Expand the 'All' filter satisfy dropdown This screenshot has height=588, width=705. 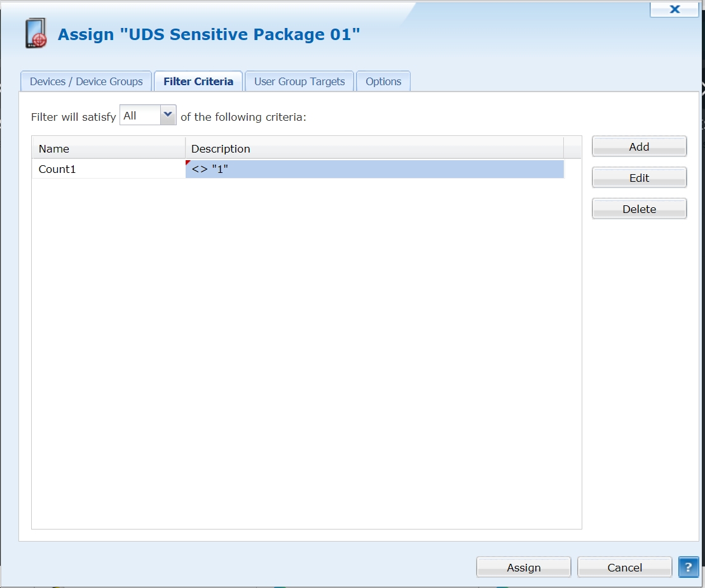point(167,115)
